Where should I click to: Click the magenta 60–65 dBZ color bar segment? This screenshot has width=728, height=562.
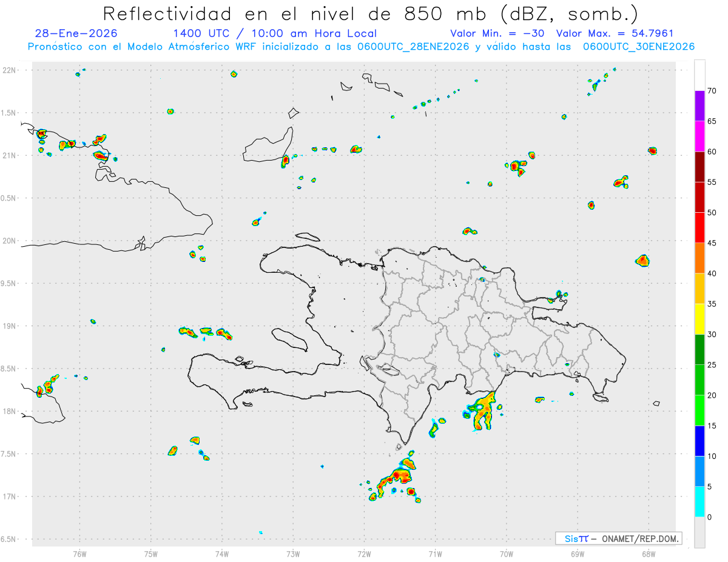699,136
